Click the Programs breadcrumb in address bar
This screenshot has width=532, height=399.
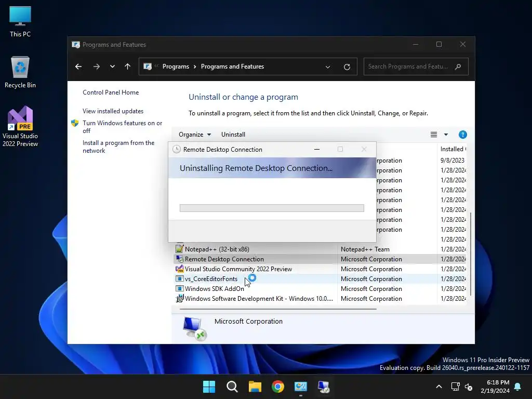(x=176, y=66)
